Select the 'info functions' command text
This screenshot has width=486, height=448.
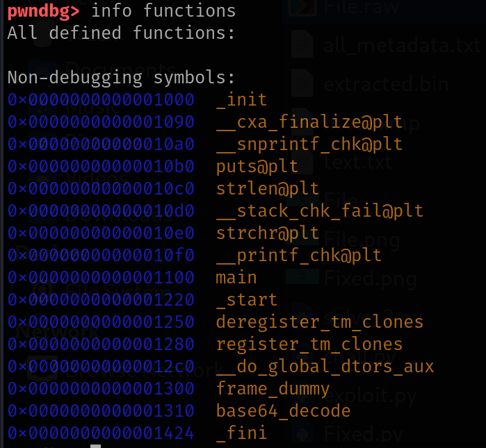click(163, 10)
